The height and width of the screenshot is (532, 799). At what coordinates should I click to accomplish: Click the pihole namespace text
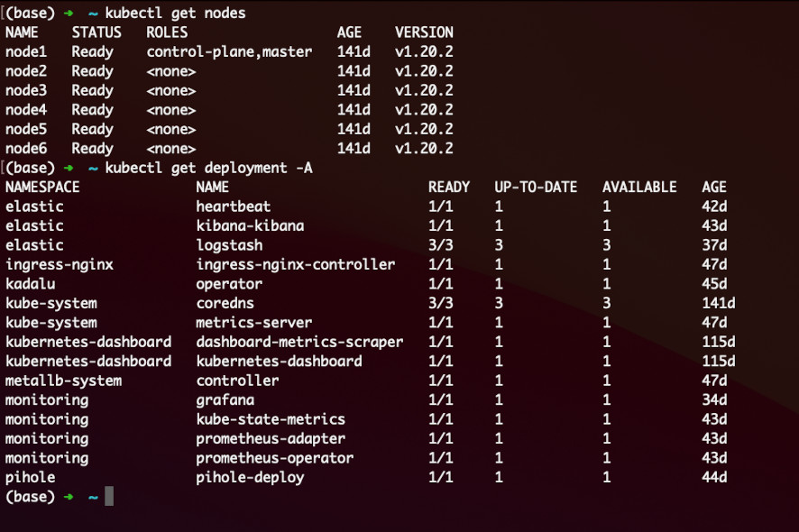[x=31, y=478]
